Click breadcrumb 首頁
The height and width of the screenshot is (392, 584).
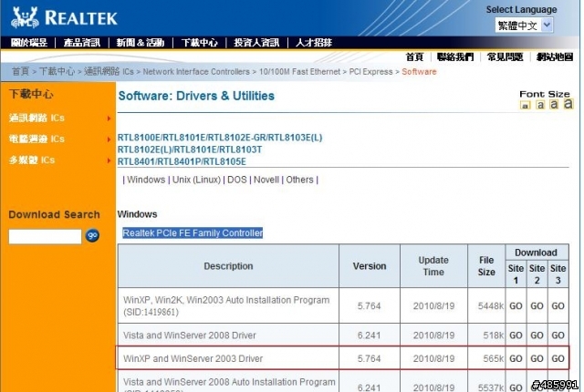pos(20,71)
